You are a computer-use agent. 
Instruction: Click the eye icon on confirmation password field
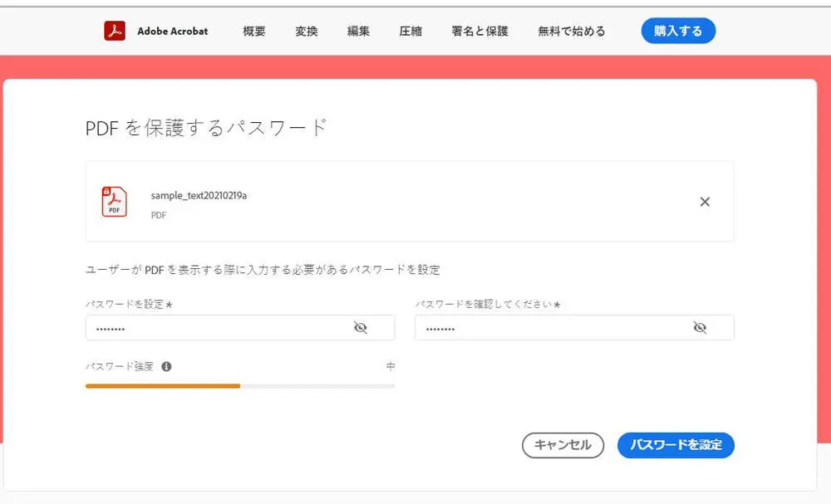701,327
